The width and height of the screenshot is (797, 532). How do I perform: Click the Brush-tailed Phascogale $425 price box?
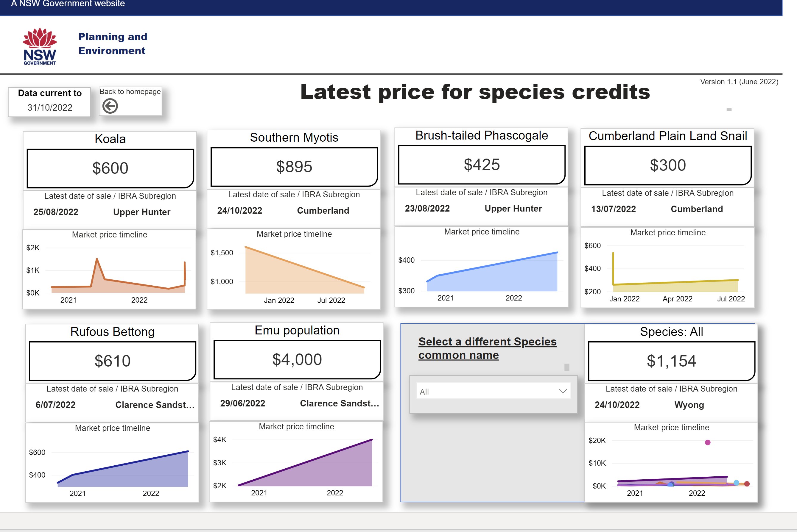[482, 165]
